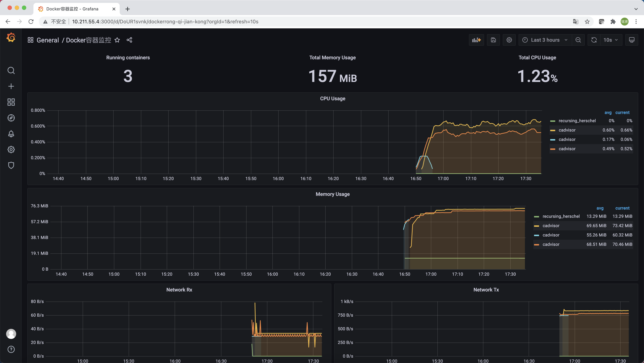The image size is (644, 363).
Task: Open the Grafana search icon in sidebar
Action: (x=11, y=70)
